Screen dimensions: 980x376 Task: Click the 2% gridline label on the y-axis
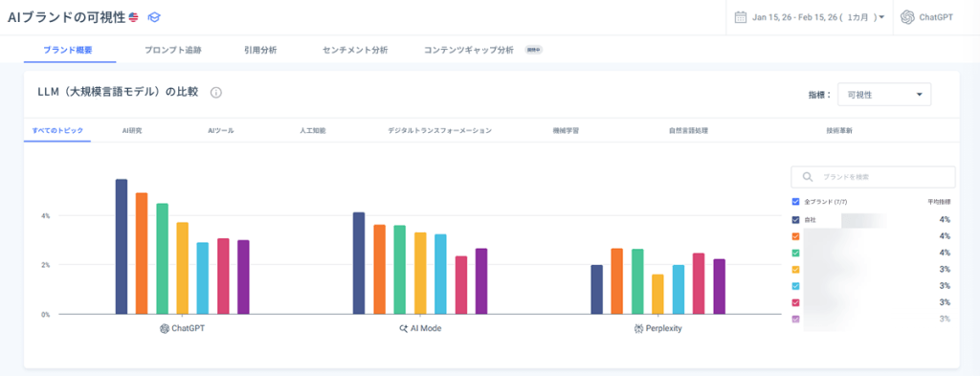point(46,265)
